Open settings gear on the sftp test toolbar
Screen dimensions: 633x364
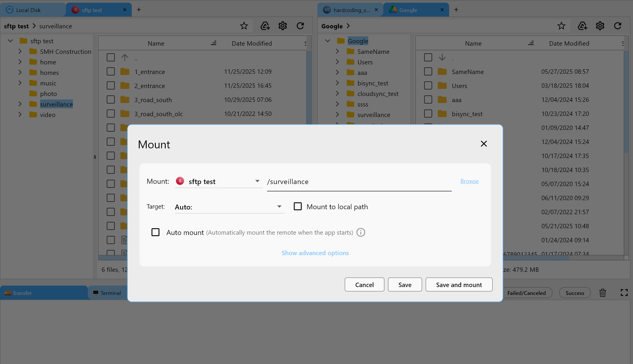(x=283, y=26)
